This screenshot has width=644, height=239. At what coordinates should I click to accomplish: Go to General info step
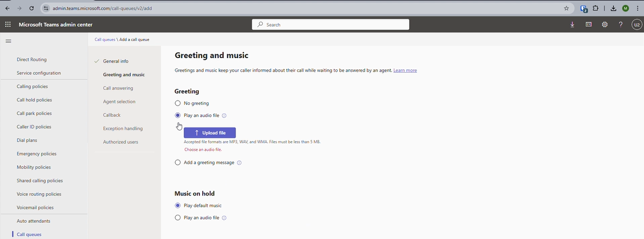116,61
